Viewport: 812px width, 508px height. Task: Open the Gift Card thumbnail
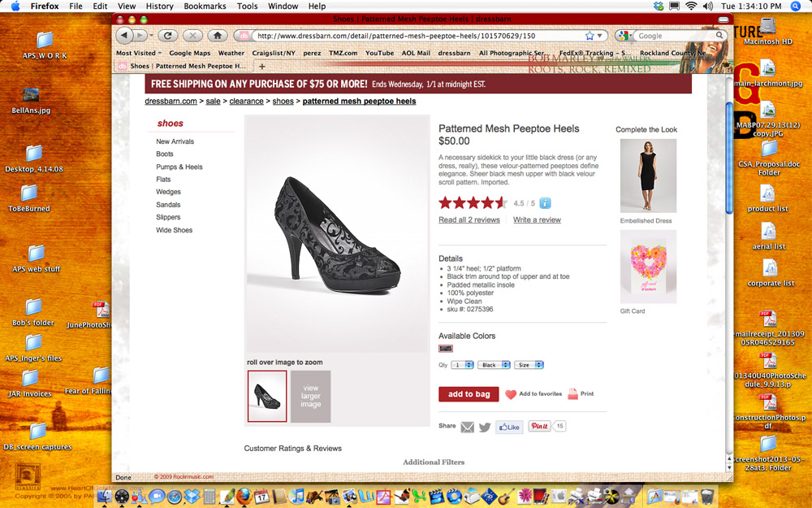(x=648, y=267)
